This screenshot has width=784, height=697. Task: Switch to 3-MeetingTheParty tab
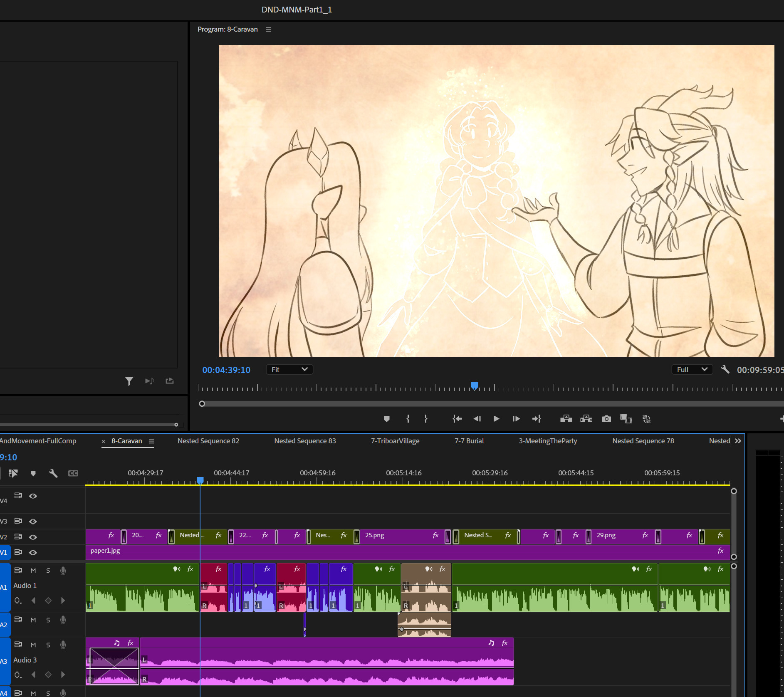click(x=548, y=441)
